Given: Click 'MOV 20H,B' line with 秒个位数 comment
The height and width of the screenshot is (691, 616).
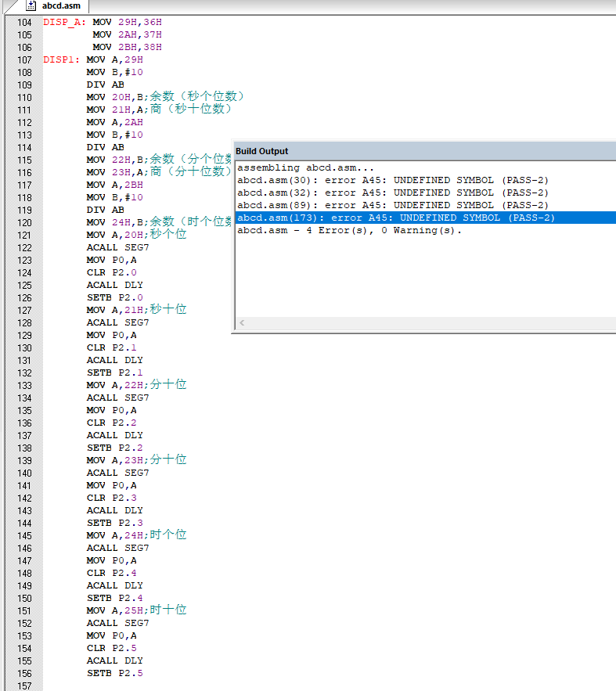Looking at the screenshot, I should [165, 97].
